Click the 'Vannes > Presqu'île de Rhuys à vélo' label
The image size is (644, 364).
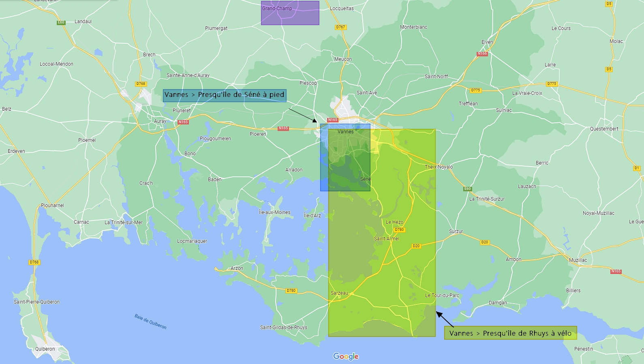510,333
